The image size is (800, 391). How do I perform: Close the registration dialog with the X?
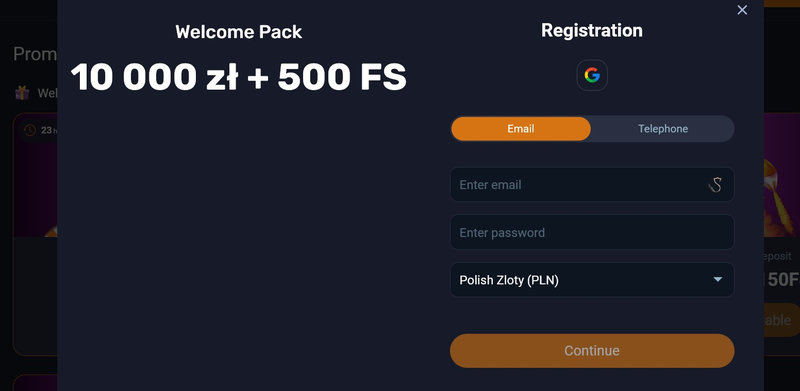[742, 10]
